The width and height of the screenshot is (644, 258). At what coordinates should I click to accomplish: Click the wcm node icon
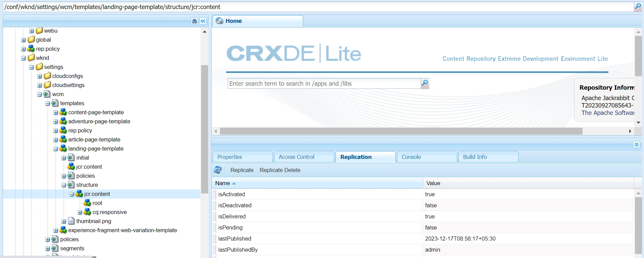(47, 94)
